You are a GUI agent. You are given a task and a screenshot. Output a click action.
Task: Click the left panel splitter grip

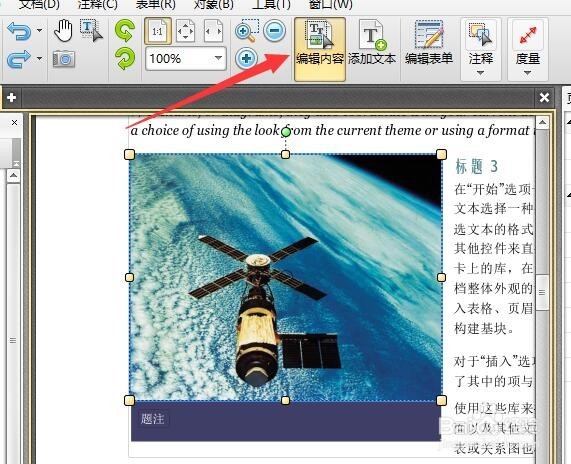point(13,340)
